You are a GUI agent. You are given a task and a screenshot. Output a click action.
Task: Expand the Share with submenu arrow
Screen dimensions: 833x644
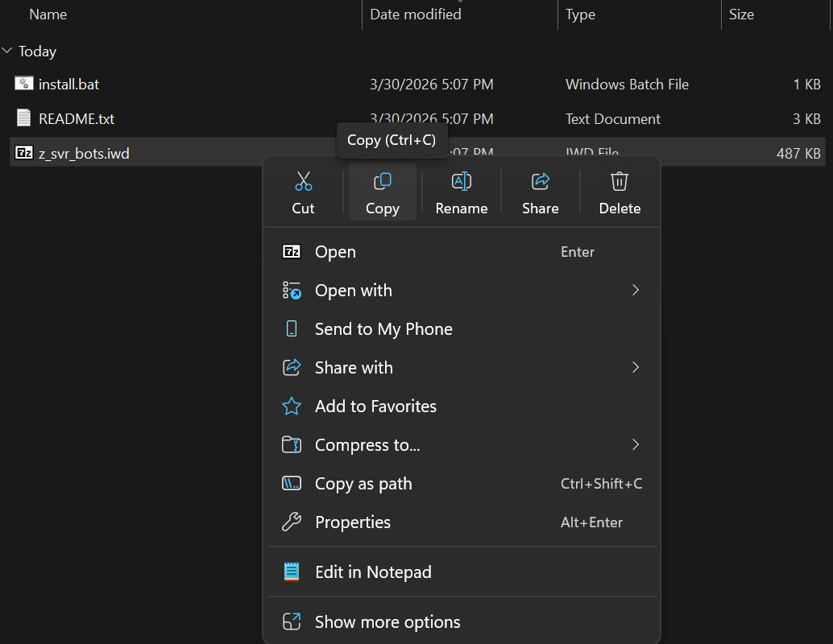[x=636, y=367]
